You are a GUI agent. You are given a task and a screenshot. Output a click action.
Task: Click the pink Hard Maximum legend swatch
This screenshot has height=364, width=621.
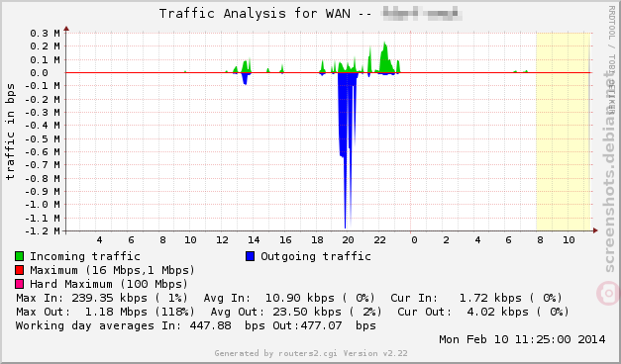click(19, 284)
